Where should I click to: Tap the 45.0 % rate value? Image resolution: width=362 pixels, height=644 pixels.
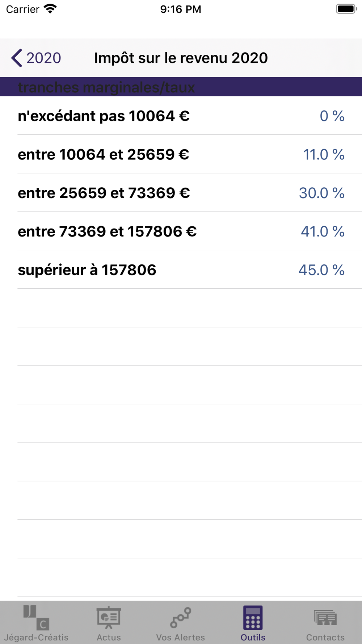click(321, 270)
